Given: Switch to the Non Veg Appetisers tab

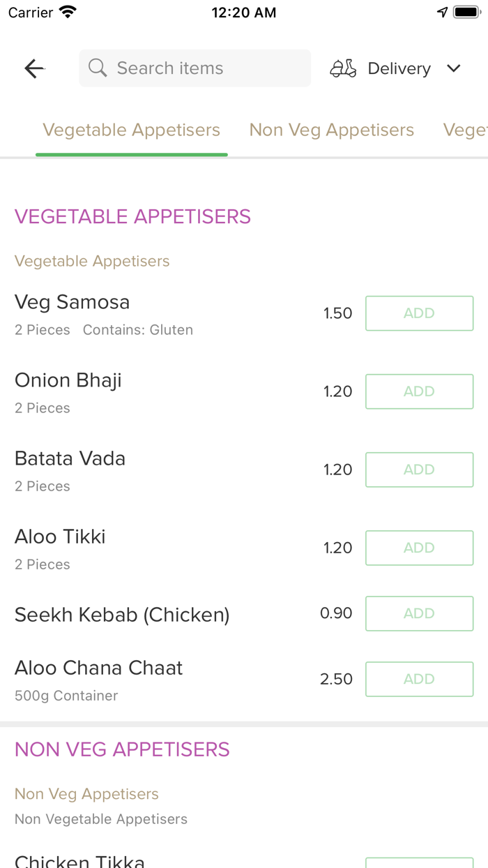Looking at the screenshot, I should pyautogui.click(x=332, y=130).
